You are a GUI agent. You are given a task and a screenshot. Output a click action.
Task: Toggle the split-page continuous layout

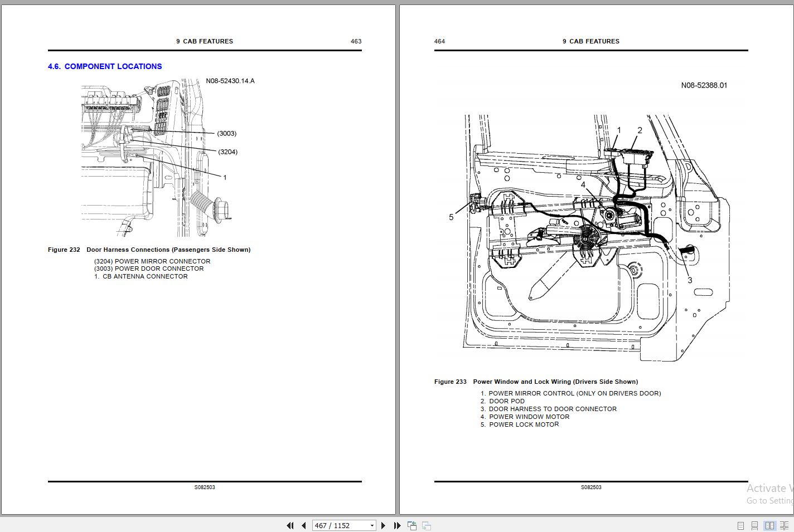coord(785,525)
